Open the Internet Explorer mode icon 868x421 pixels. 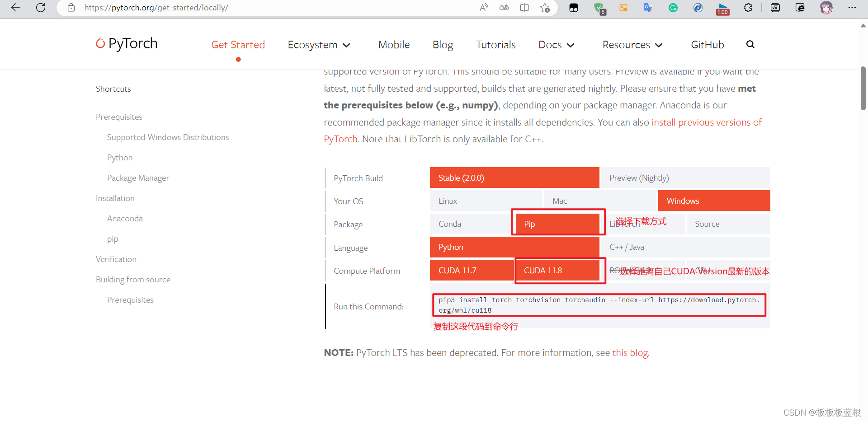point(800,8)
